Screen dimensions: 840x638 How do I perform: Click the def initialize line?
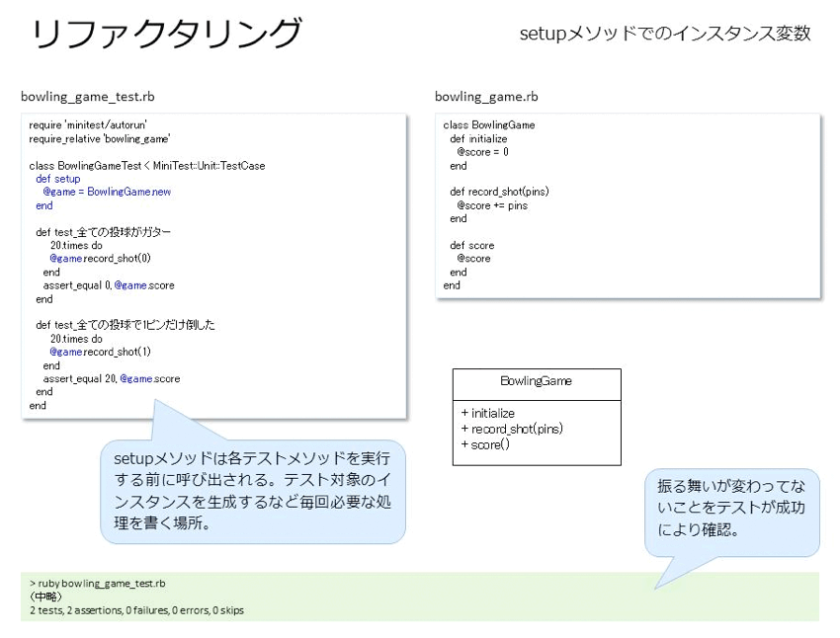pos(478,138)
